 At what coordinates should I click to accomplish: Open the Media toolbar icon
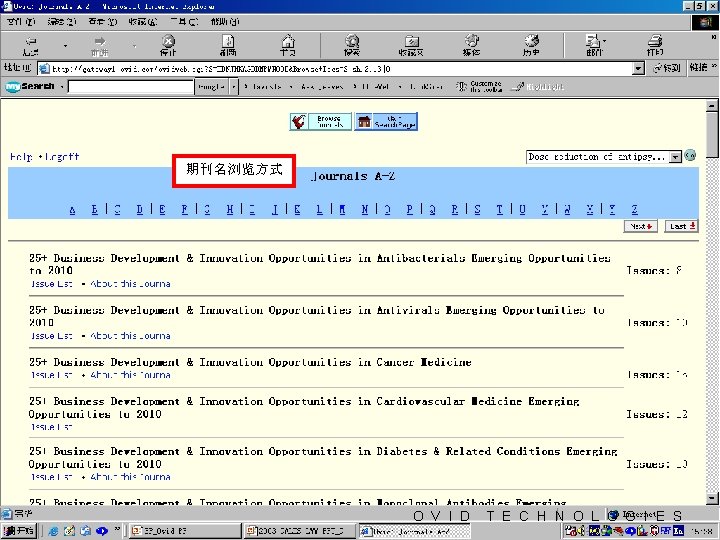tap(472, 45)
